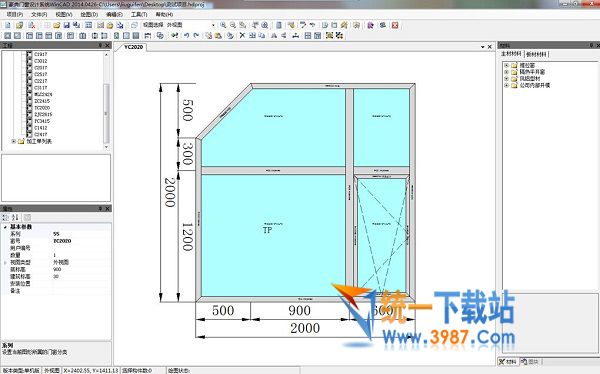Select the C1412 window item in tree
600x374 pixels.
(x=41, y=128)
